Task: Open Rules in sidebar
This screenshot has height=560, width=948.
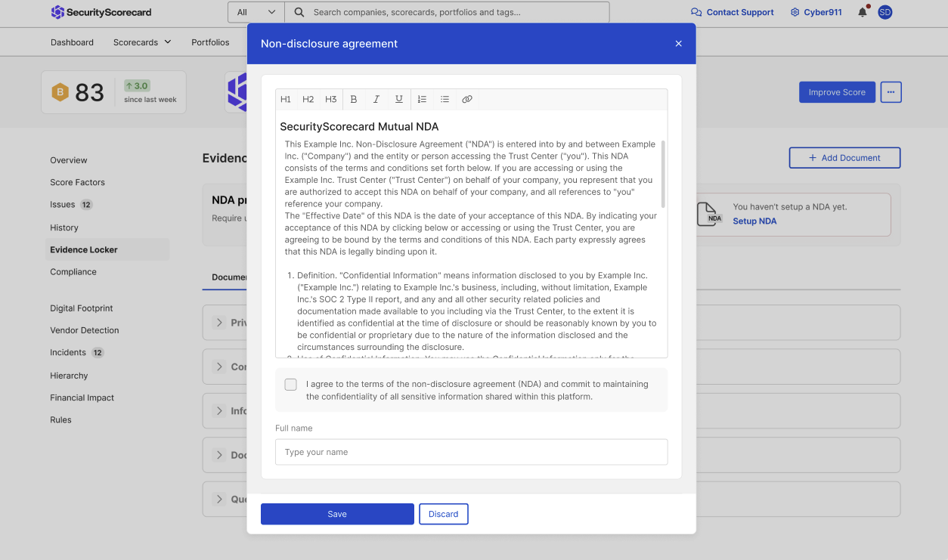Action: click(61, 419)
